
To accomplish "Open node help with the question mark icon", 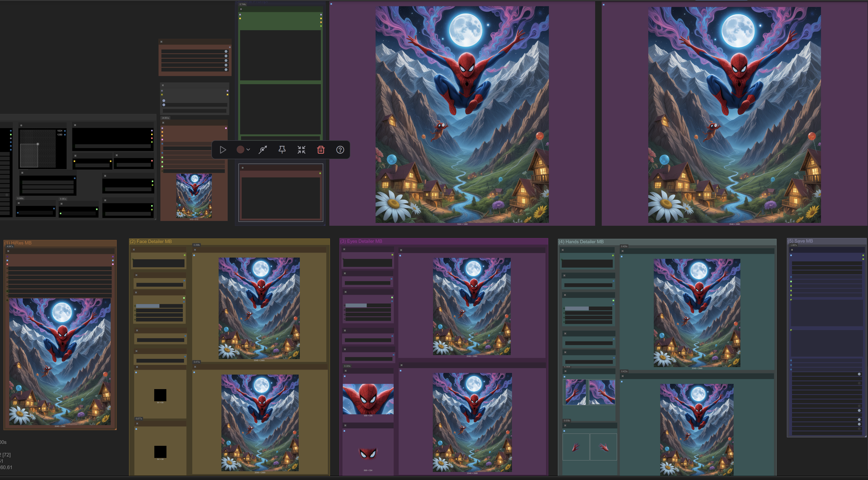I will pos(340,150).
